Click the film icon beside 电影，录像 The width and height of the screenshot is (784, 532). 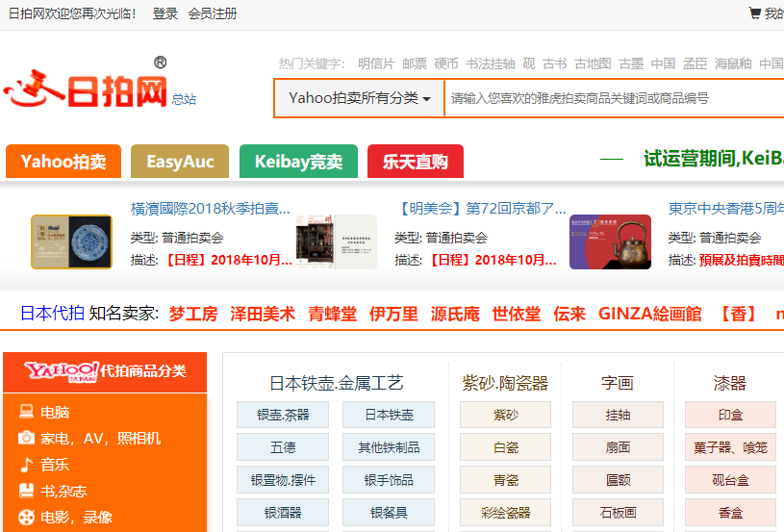(x=27, y=517)
